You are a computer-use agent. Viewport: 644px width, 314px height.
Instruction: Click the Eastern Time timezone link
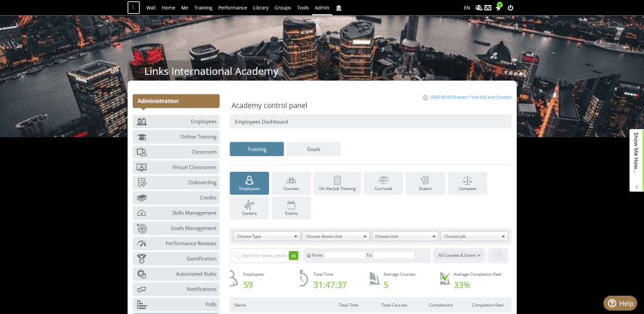click(470, 98)
